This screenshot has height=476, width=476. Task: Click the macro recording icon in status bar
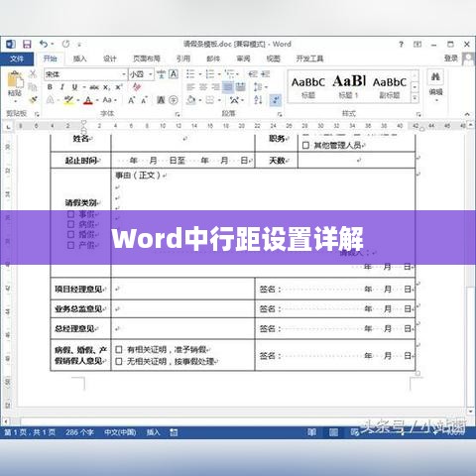174,432
